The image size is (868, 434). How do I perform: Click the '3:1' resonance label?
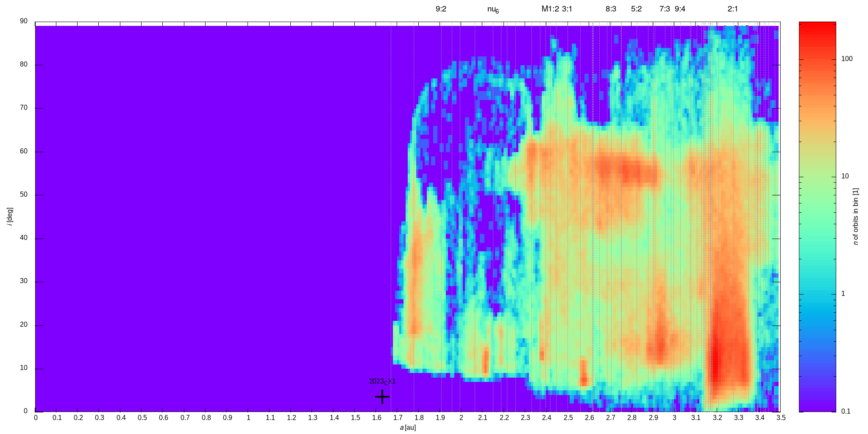coord(567,9)
